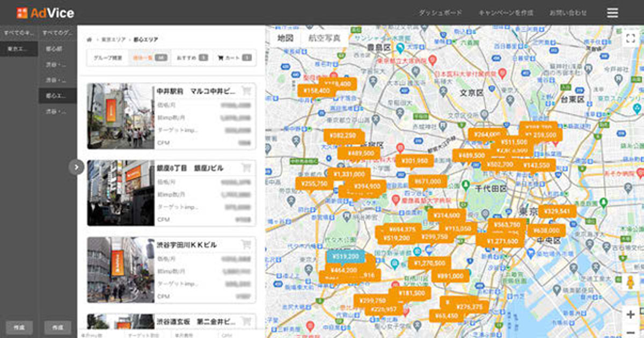Click the ¥301,950 price marker
644x338 pixels.
(415, 160)
